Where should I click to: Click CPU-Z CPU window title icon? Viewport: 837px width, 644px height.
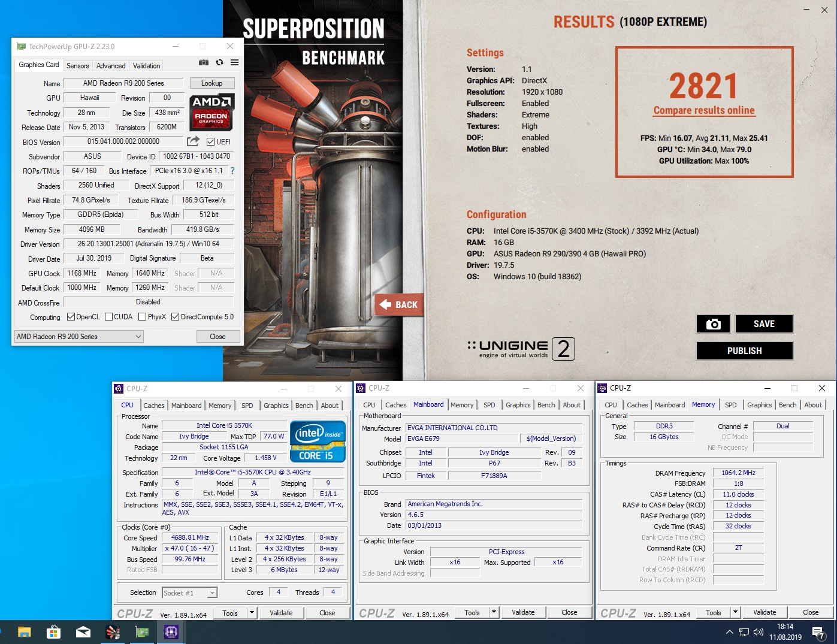coord(119,388)
